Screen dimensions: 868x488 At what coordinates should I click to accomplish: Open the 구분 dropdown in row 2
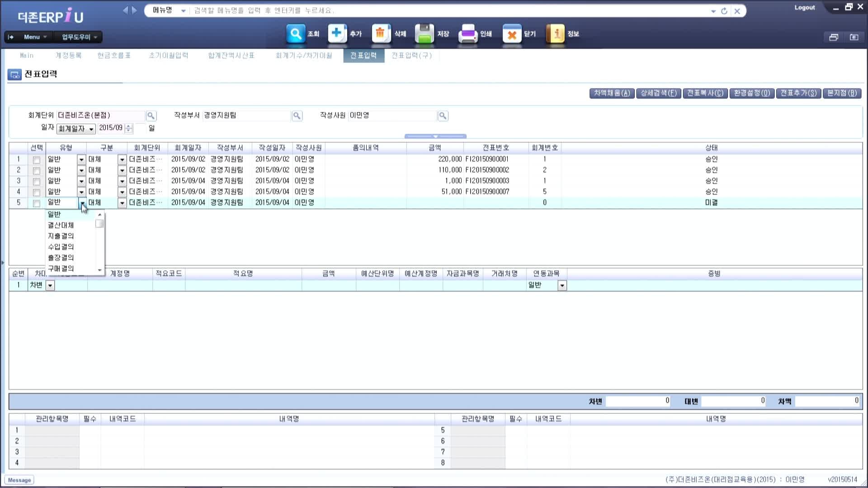pos(122,170)
